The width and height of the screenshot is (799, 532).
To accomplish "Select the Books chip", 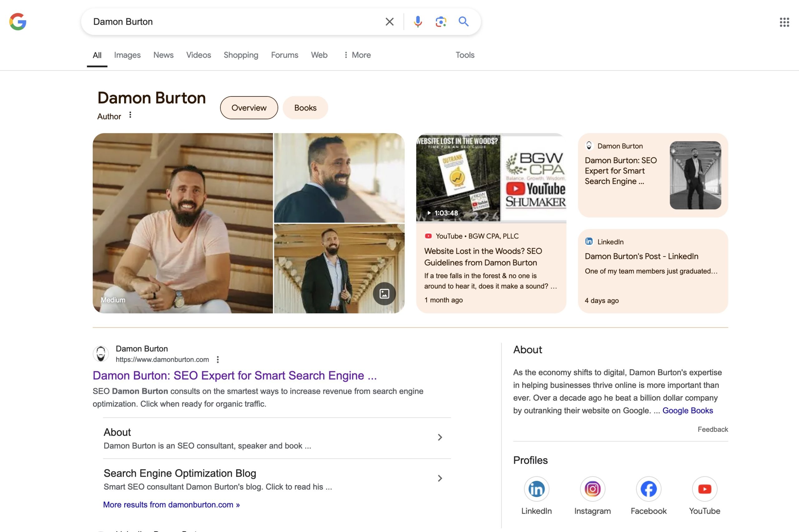I will coord(305,108).
